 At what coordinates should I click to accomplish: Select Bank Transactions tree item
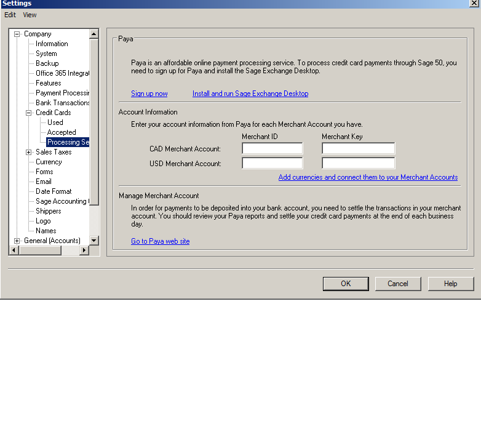62,103
